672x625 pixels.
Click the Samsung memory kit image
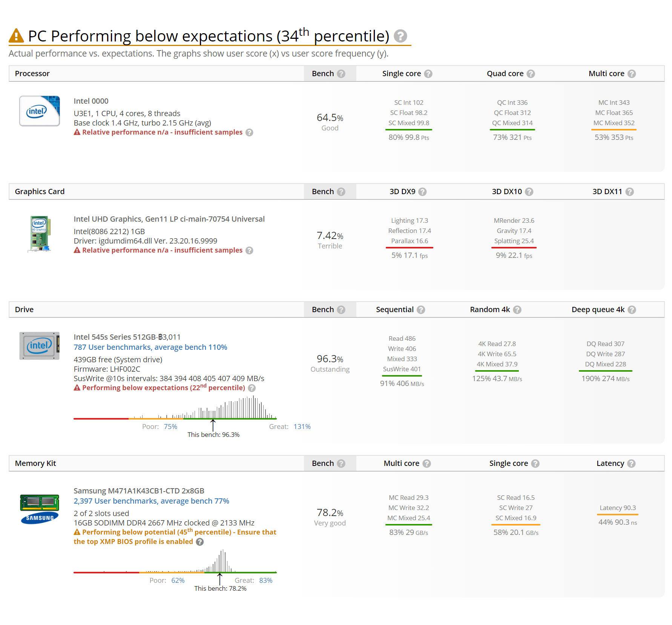[40, 509]
